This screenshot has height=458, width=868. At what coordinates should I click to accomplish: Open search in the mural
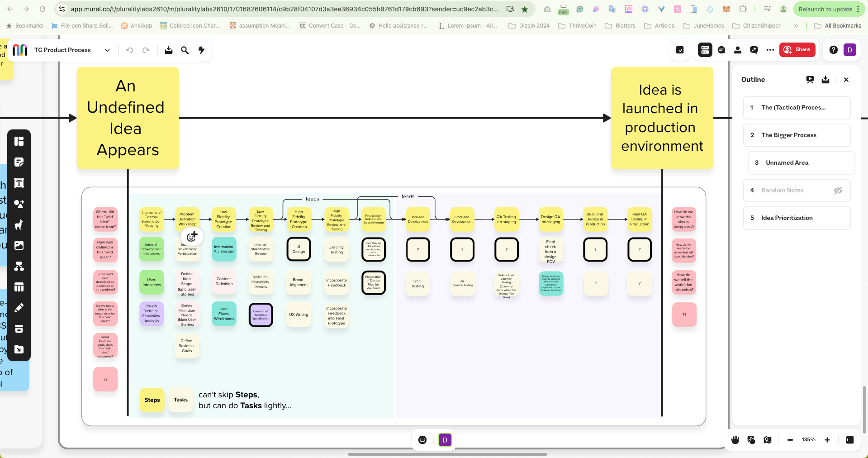point(185,50)
